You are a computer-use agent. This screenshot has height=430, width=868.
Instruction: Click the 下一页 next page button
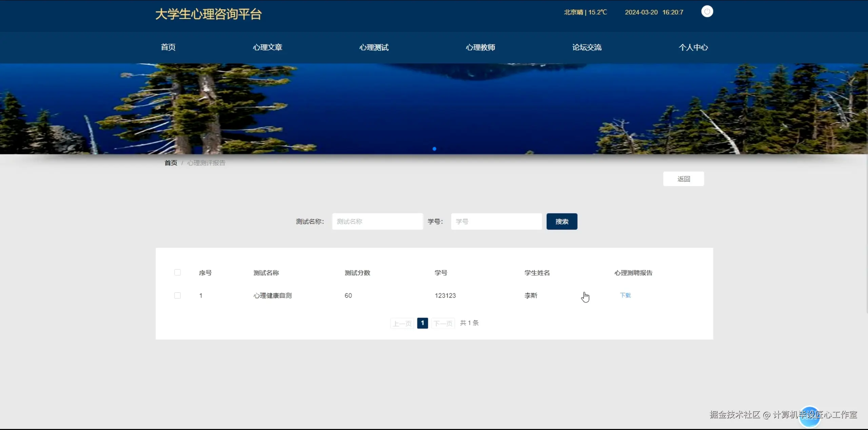(x=443, y=324)
